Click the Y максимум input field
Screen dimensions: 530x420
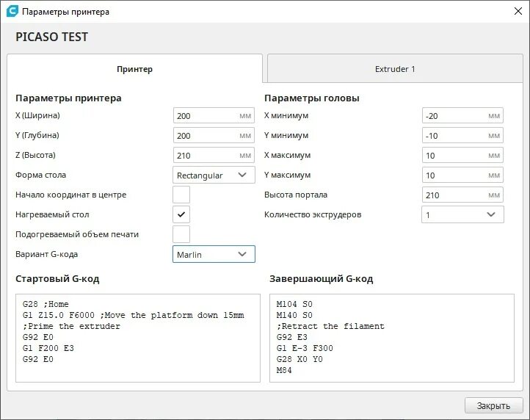point(462,175)
